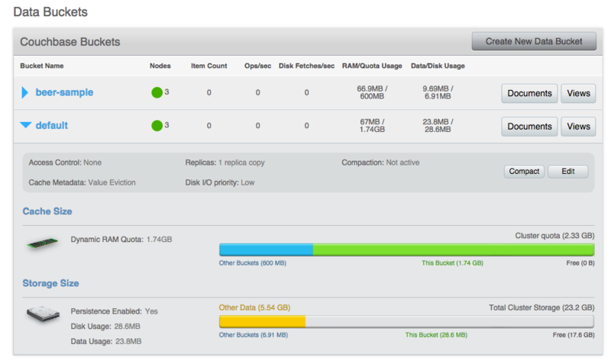Click green This Bucket segment of RAM bar

pos(454,250)
